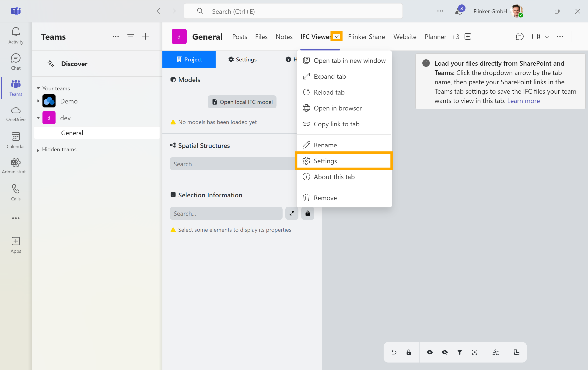Collapse the dev team
Image resolution: width=588 pixels, height=370 pixels.
[x=38, y=118]
